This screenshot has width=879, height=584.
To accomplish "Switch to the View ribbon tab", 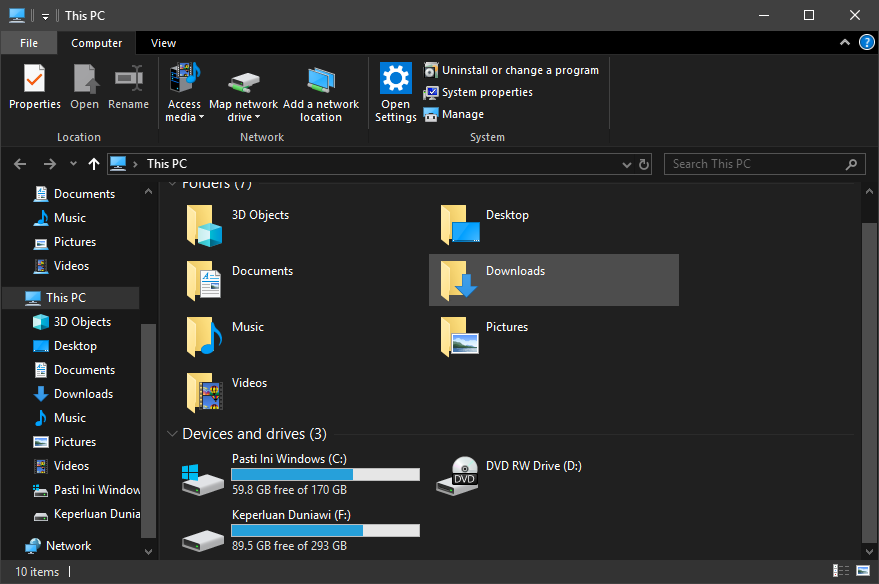I will click(x=163, y=43).
